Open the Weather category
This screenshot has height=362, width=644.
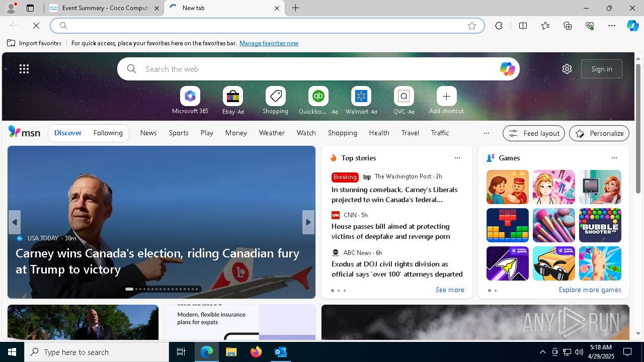pos(272,133)
